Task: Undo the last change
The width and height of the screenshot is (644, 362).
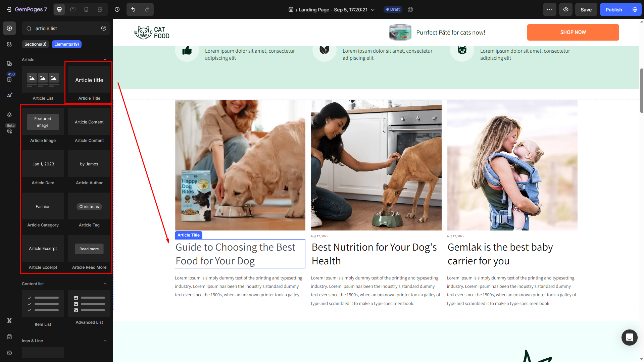Action: (x=133, y=9)
